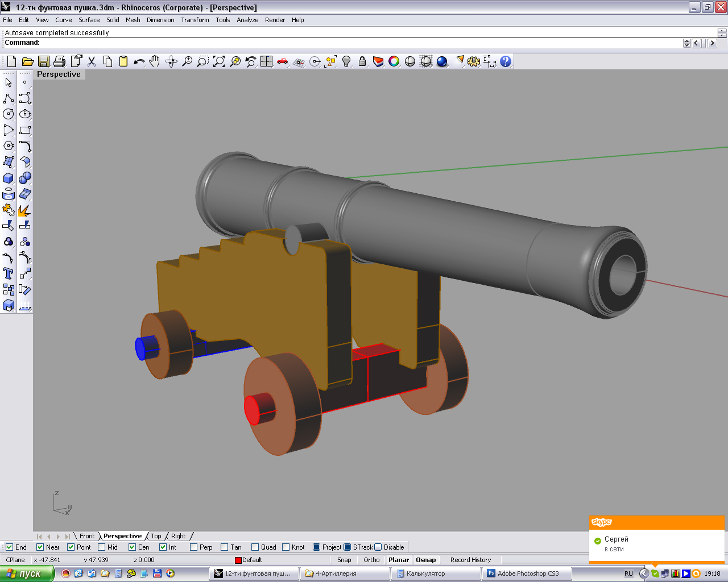Image resolution: width=728 pixels, height=582 pixels.
Task: Click the light bulb Hide objects icon
Action: coord(346,61)
